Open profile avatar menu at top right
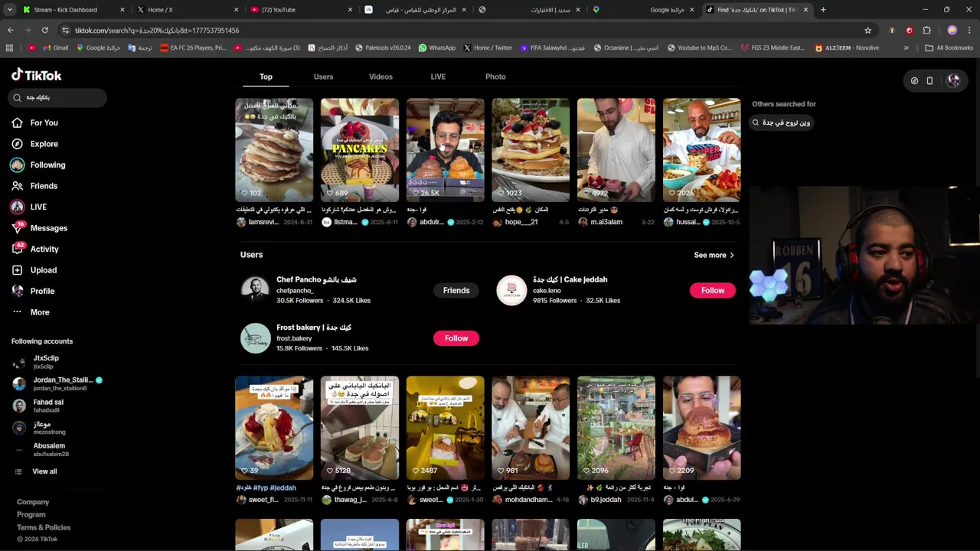Viewport: 980px width, 551px height. [953, 80]
